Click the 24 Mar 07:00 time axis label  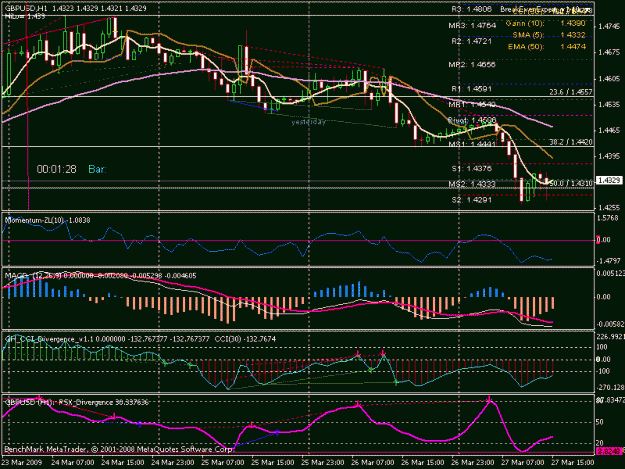click(73, 462)
